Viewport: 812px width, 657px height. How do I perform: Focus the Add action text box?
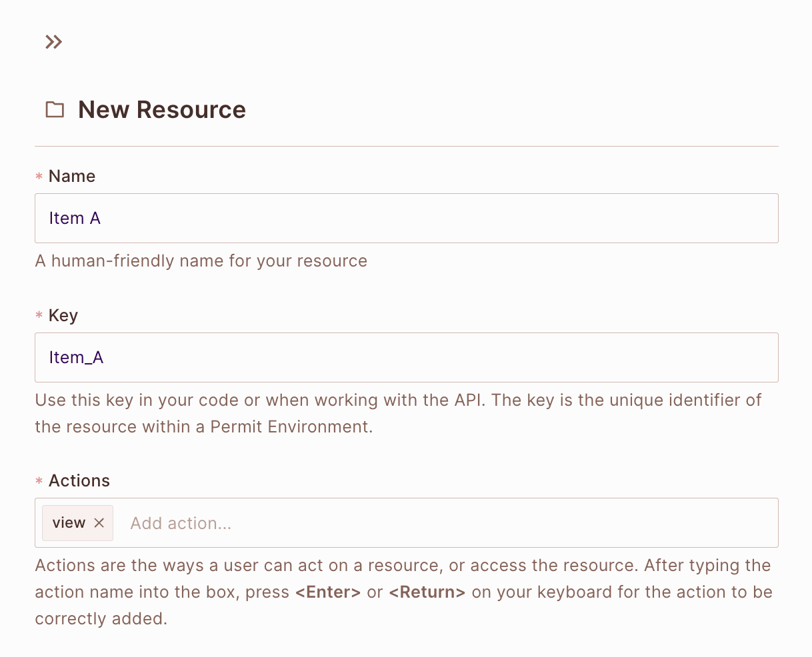coord(267,522)
